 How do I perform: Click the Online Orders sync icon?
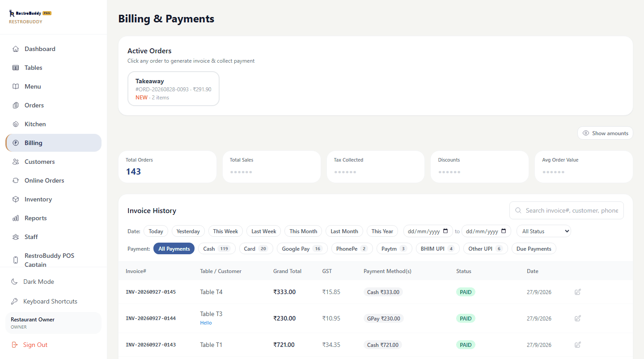[16, 180]
